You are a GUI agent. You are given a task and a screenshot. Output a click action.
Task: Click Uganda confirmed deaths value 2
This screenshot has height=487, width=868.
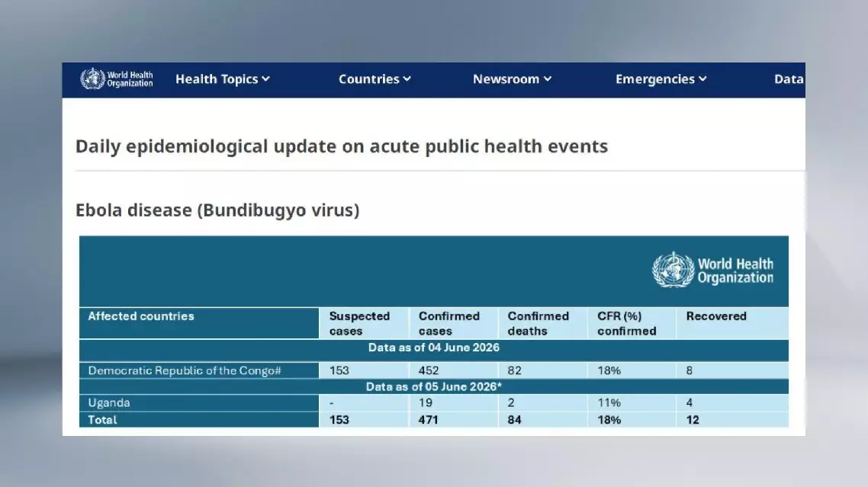[511, 403]
